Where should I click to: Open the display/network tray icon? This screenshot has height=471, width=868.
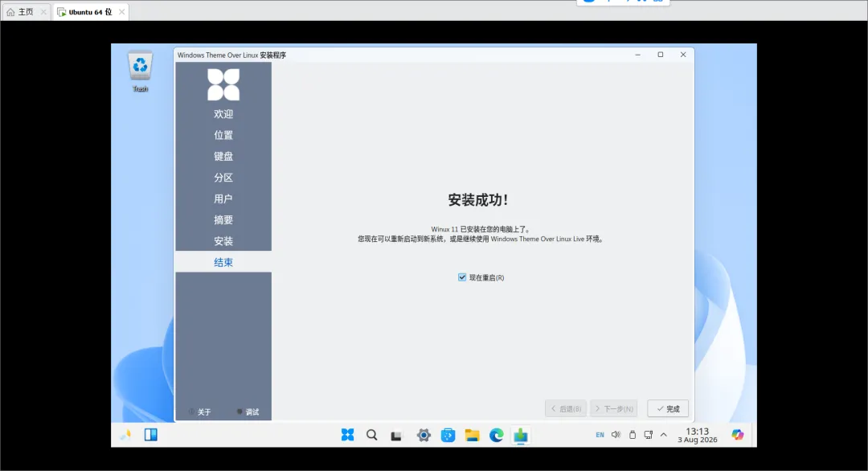point(649,435)
